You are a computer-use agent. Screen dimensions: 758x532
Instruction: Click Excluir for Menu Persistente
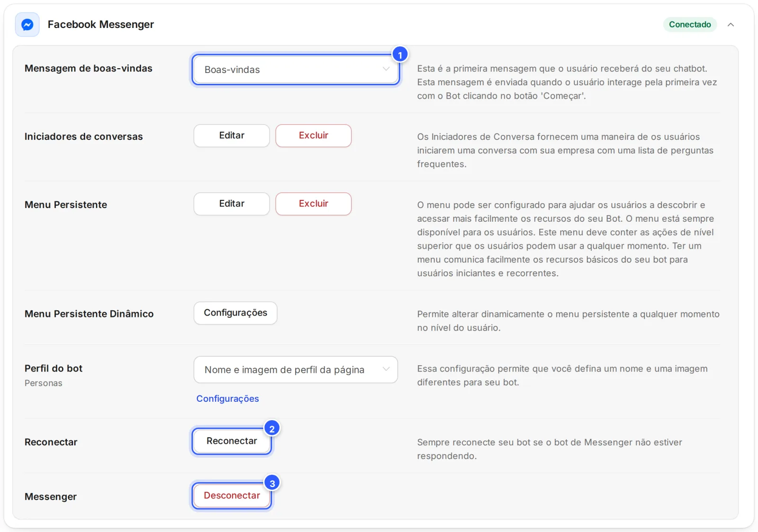(314, 204)
